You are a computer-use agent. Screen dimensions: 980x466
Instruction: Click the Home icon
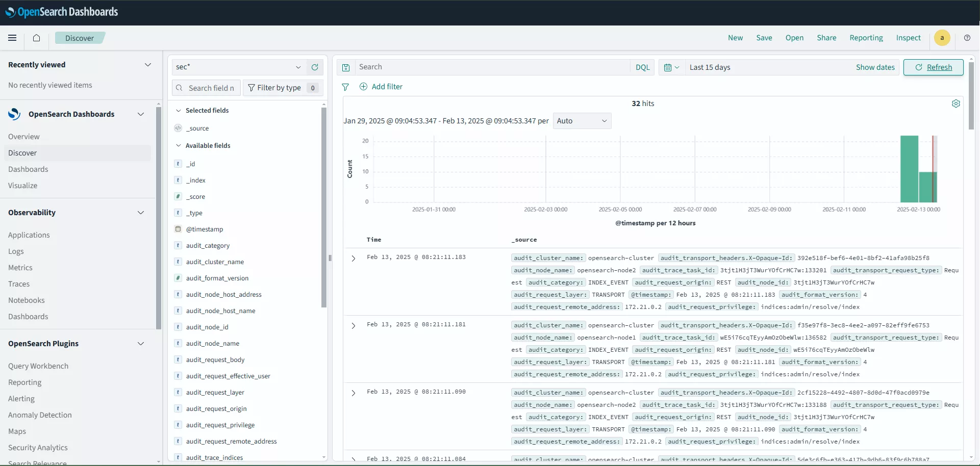36,38
